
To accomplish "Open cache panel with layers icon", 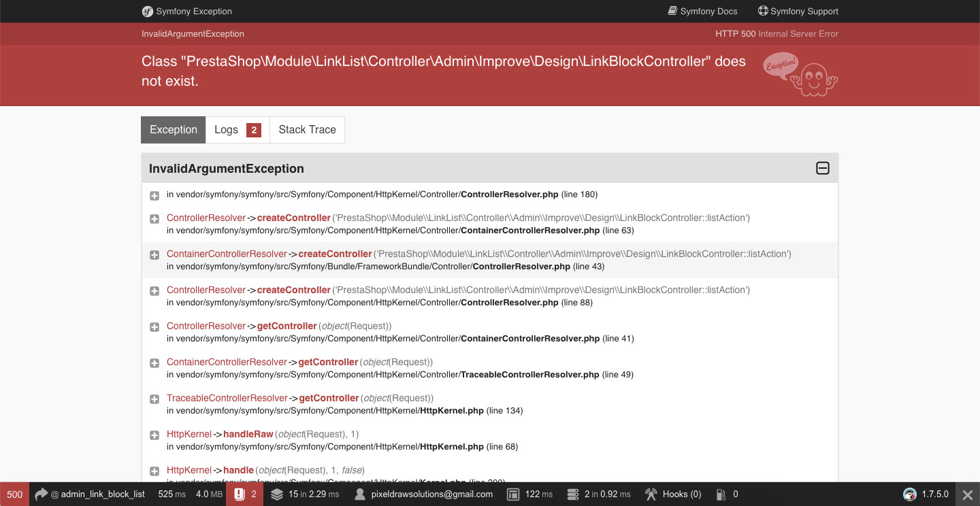I will point(276,494).
